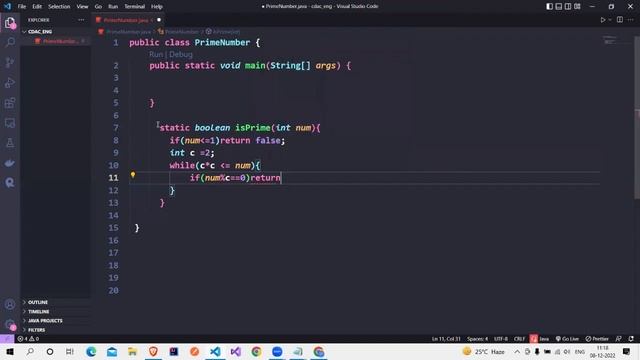Open the Selection menu
Screen dimensions: 640x360
click(59, 7)
